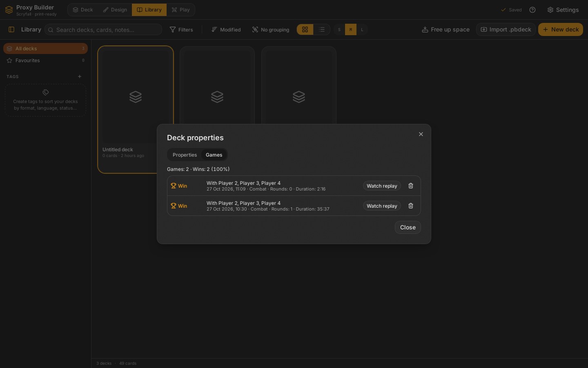The image size is (588, 368).
Task: Go to the Deck tab
Action: pos(83,10)
